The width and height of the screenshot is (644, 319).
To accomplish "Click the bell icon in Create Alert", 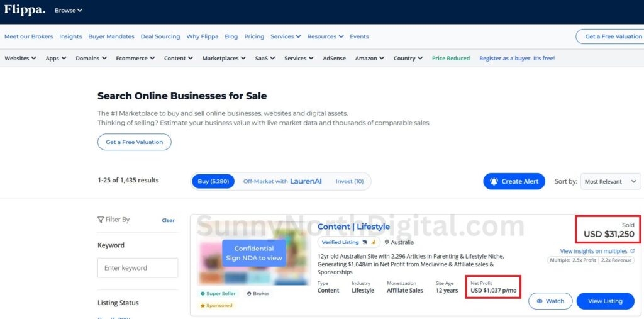I will click(494, 181).
